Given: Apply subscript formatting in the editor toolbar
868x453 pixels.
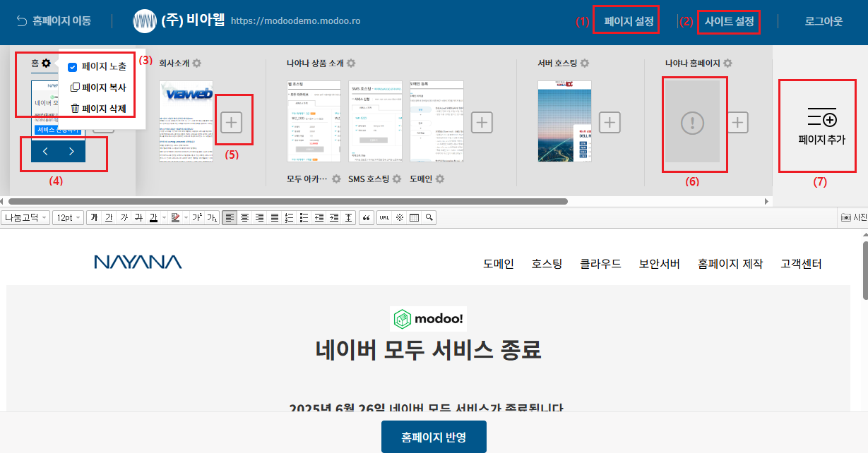Looking at the screenshot, I should [x=212, y=217].
